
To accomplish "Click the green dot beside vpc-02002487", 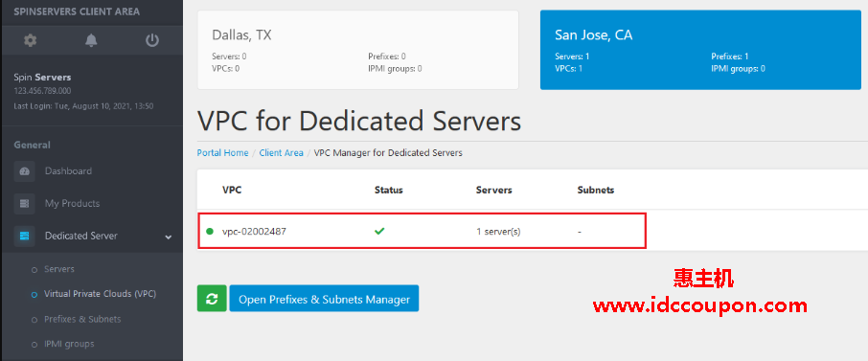I will pos(210,232).
